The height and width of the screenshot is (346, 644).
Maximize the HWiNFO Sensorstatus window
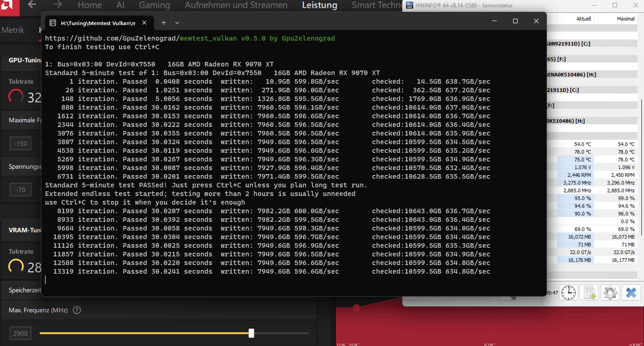coord(615,5)
